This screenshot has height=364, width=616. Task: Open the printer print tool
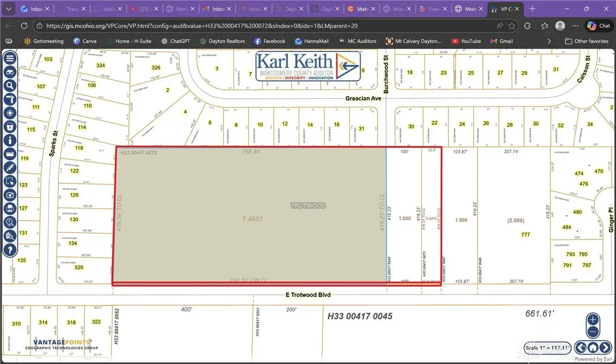tap(10, 209)
